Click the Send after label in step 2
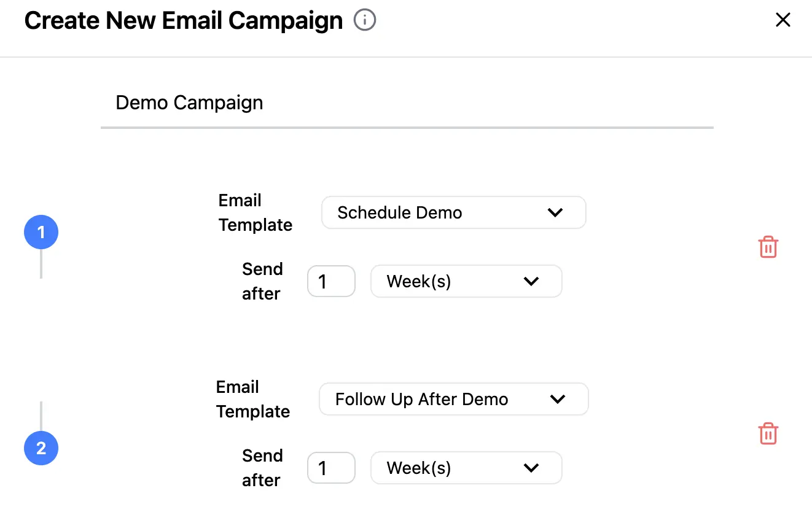 pos(262,468)
